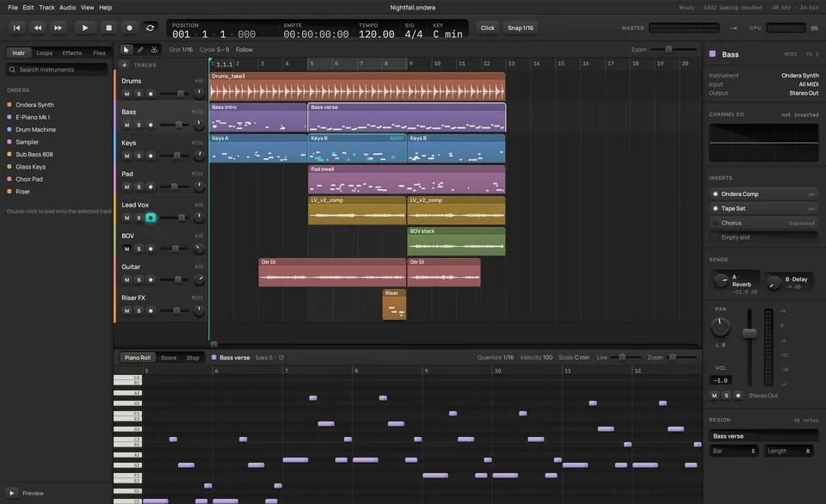Enable the bypassed Chorus insert
The height and width of the screenshot is (504, 826).
pos(715,223)
